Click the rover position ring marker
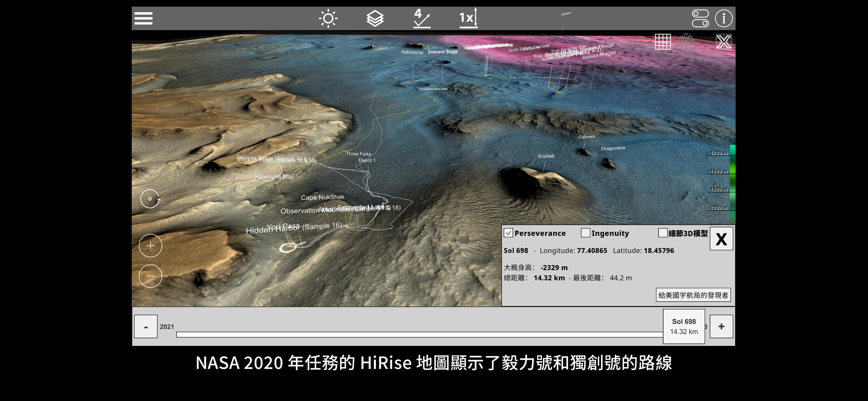The image size is (868, 401). tap(287, 248)
